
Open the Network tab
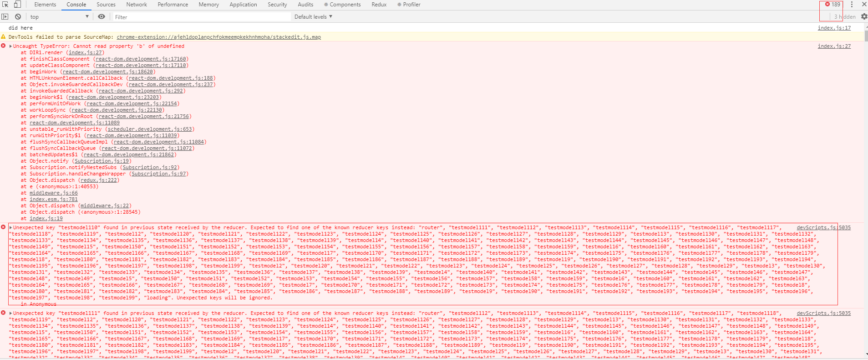click(x=137, y=5)
